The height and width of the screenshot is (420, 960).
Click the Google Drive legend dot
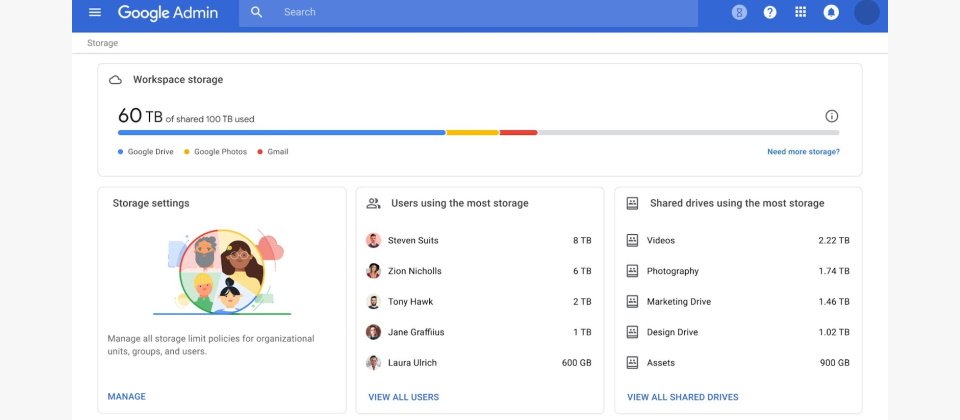point(121,152)
